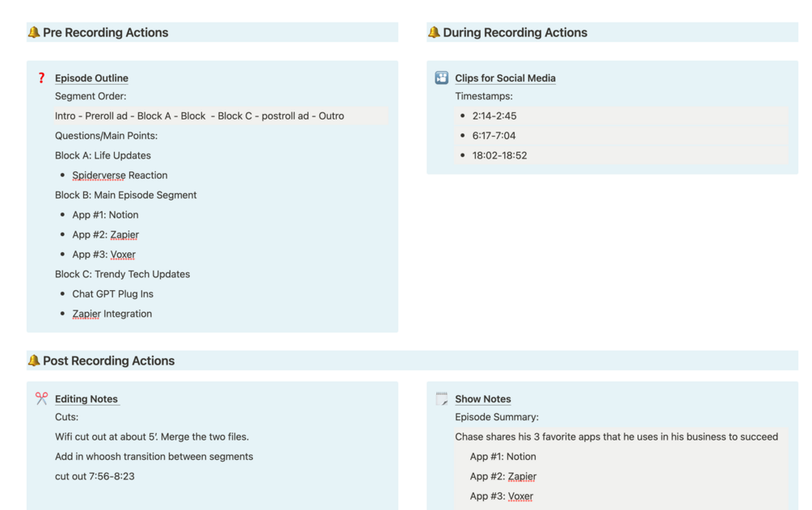Click the Post Recording Actions heading
Screen dimensions: 812x510
pyautogui.click(x=109, y=361)
